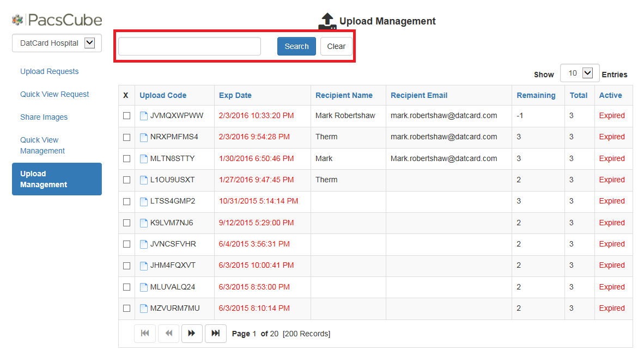Open Share Images in the sidebar

point(44,118)
